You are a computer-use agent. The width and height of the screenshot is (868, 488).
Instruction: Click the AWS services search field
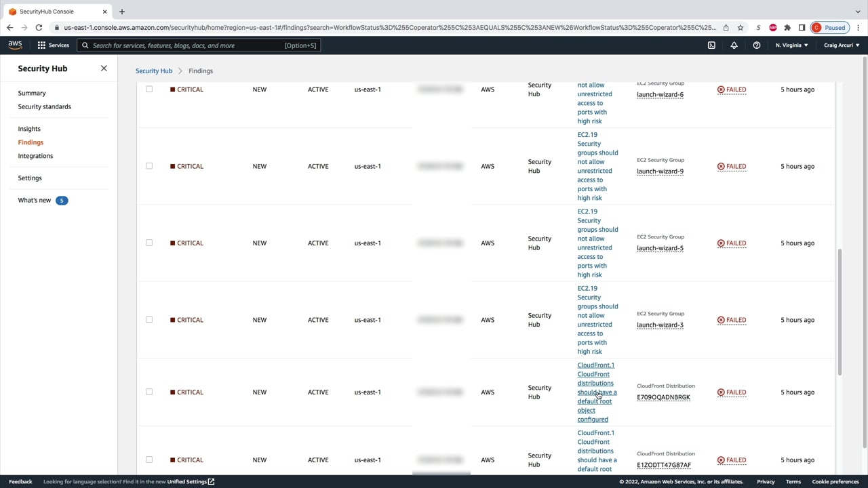199,45
